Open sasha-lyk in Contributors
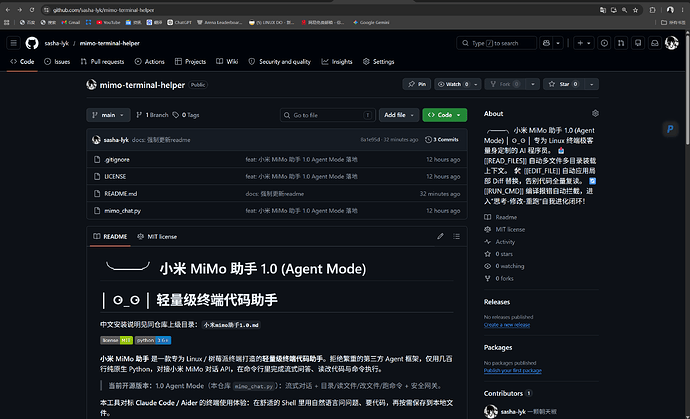Screen dimensions: 690x419 pos(513,412)
